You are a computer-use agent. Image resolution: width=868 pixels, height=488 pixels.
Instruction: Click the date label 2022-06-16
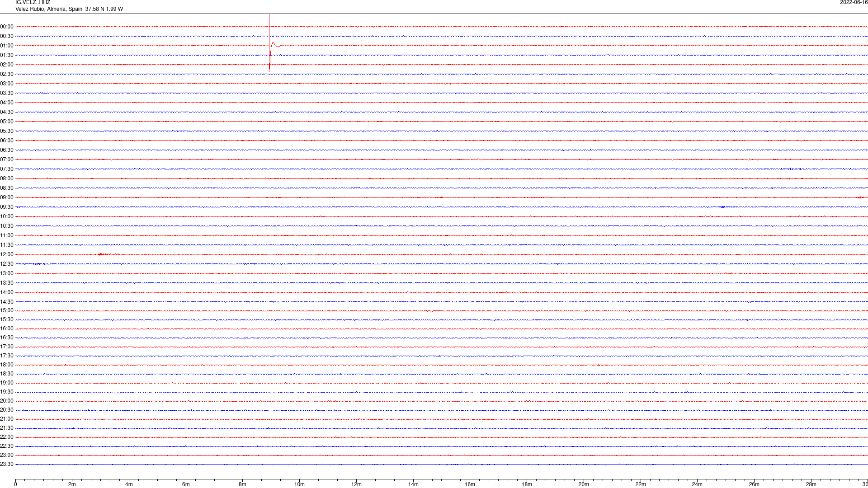pyautogui.click(x=854, y=2)
